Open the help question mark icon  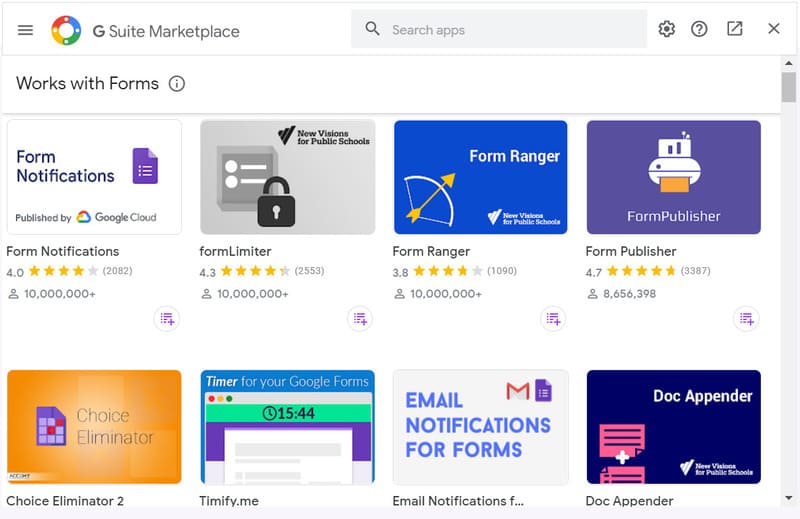pos(699,29)
